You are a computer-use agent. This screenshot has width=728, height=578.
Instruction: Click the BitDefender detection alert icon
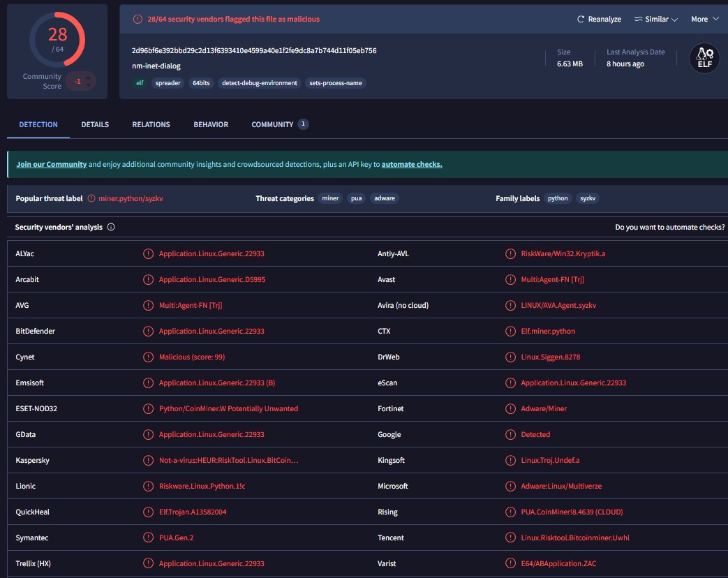(x=148, y=331)
